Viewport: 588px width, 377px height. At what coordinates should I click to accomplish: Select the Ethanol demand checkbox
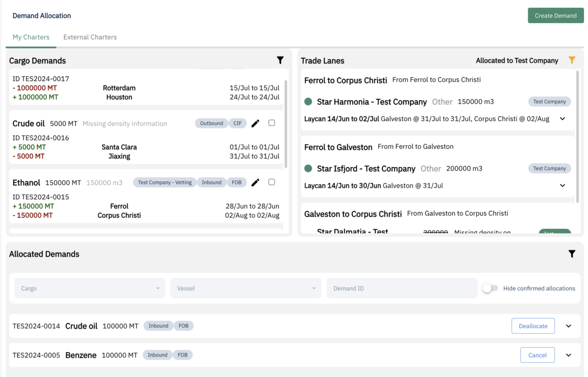pyautogui.click(x=272, y=182)
